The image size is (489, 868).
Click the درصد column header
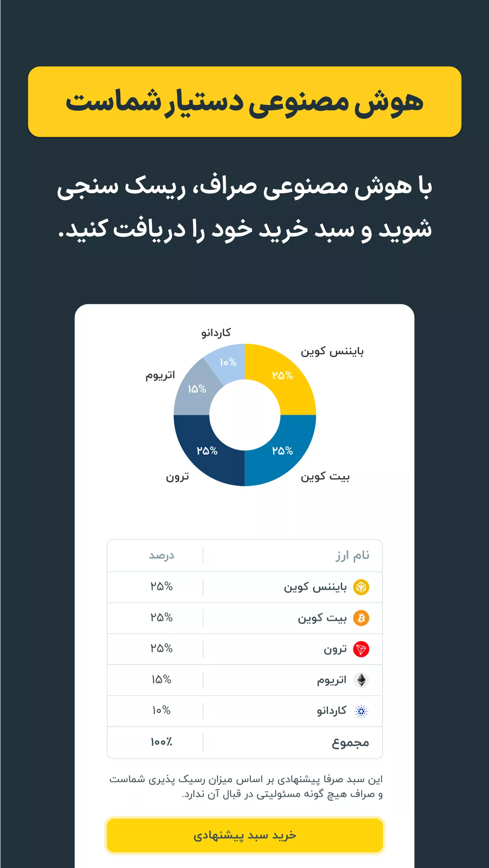[161, 556]
